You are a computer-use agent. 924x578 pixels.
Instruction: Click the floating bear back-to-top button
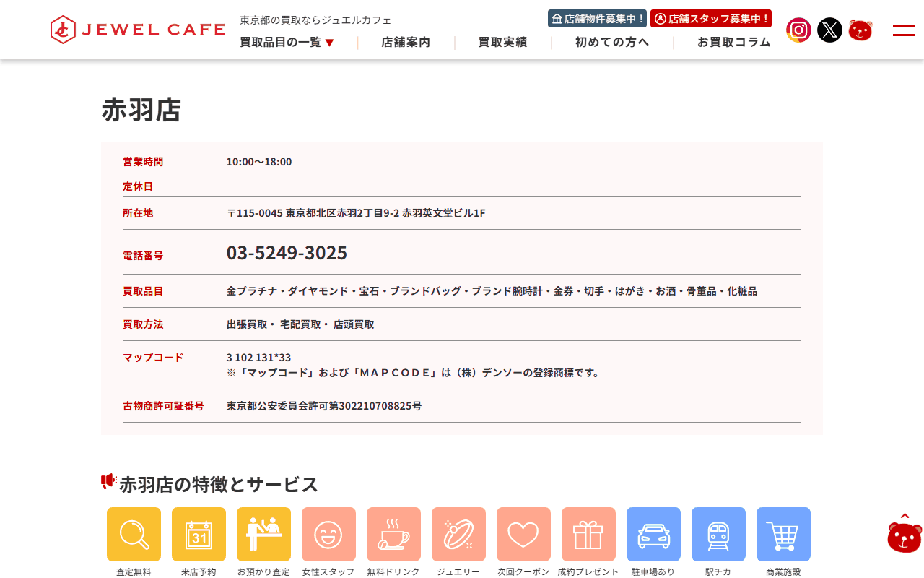(905, 532)
